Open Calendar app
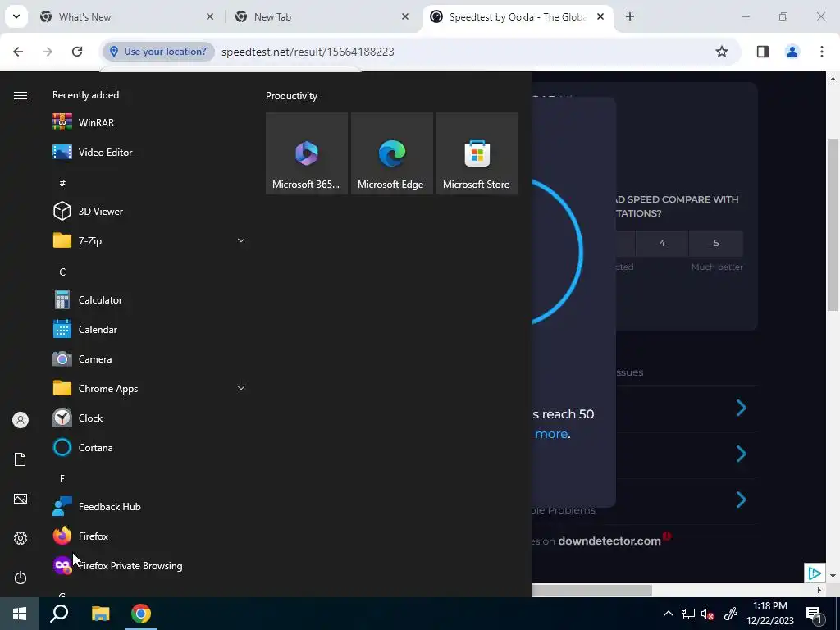Image resolution: width=840 pixels, height=630 pixels. [x=148, y=330]
